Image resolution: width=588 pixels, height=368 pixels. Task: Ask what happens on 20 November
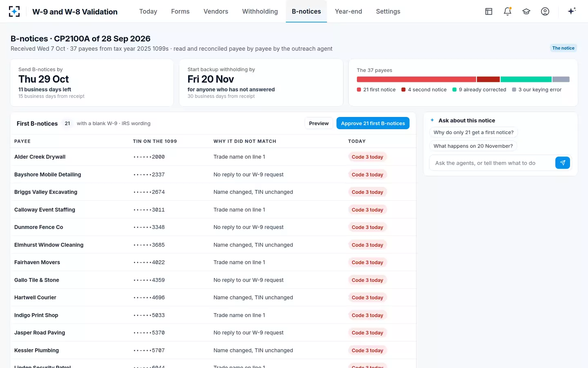point(473,146)
